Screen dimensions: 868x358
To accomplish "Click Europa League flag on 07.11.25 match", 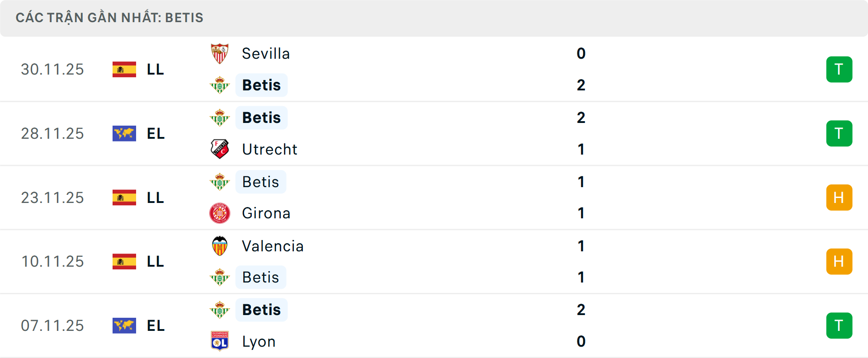I will coord(124,326).
